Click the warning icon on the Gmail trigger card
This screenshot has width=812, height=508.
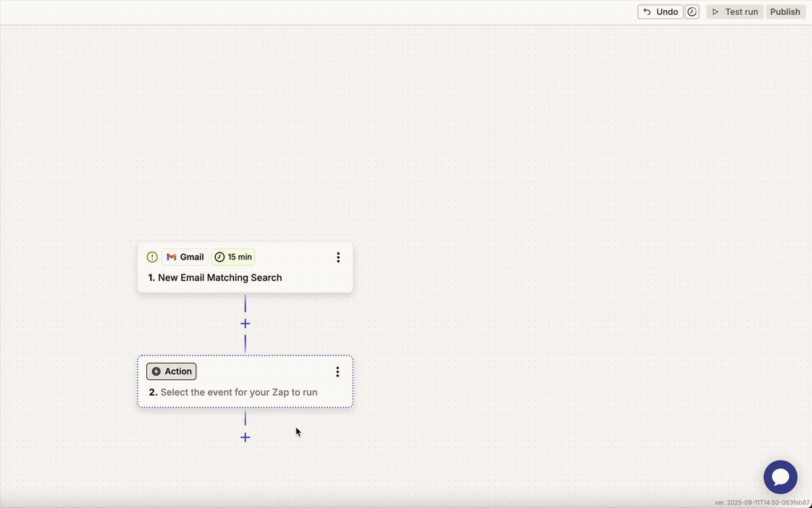click(152, 257)
